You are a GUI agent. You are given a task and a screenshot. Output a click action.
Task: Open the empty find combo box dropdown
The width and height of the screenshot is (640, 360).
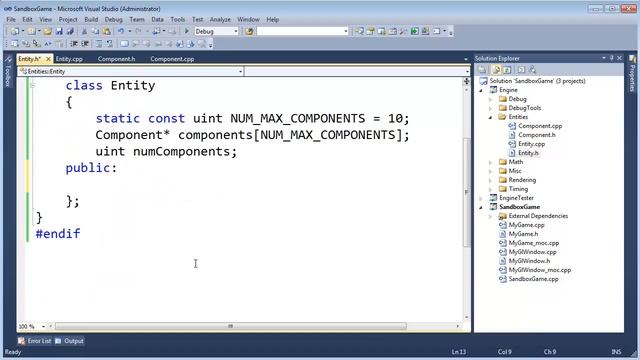coord(345,31)
